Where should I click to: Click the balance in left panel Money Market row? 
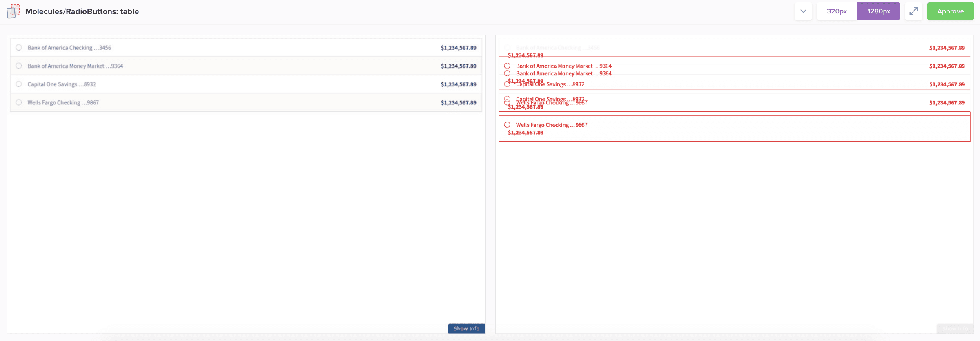point(459,66)
